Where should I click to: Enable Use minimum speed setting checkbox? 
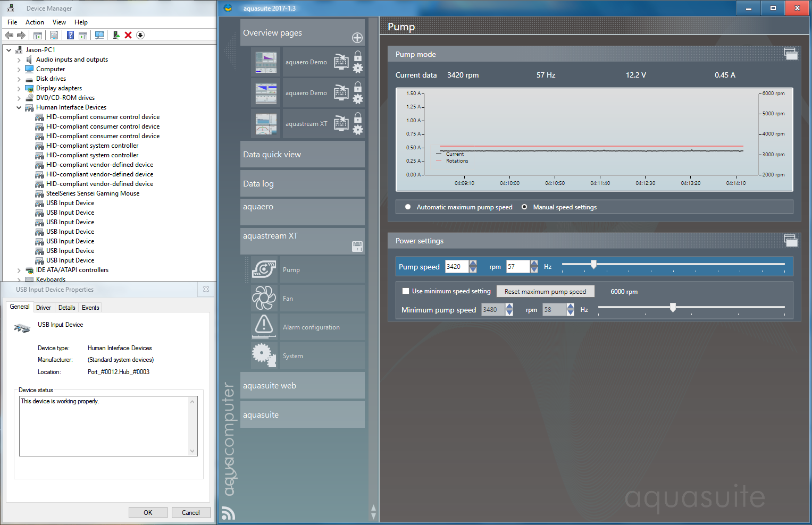click(x=406, y=291)
